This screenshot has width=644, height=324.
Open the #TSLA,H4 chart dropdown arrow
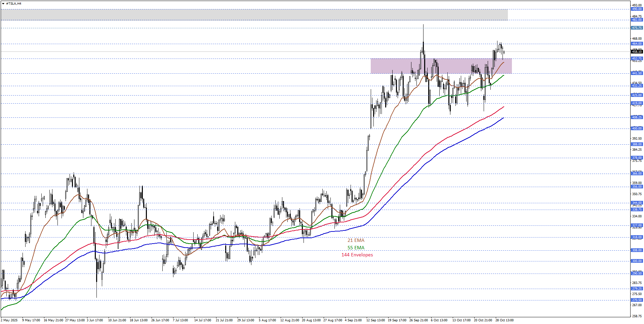(3, 4)
